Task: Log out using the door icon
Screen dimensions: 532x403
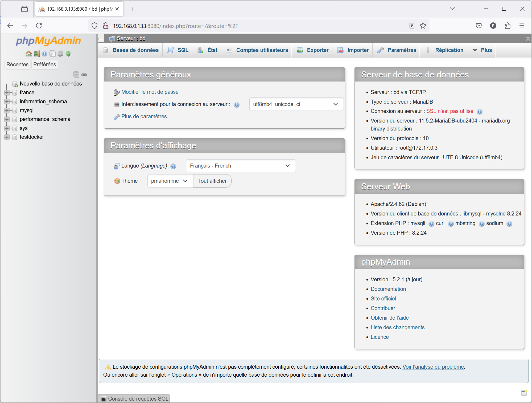Action: click(37, 54)
